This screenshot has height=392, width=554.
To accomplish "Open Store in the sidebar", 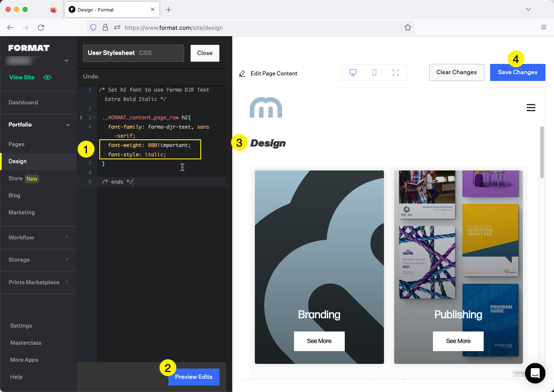I will [15, 178].
